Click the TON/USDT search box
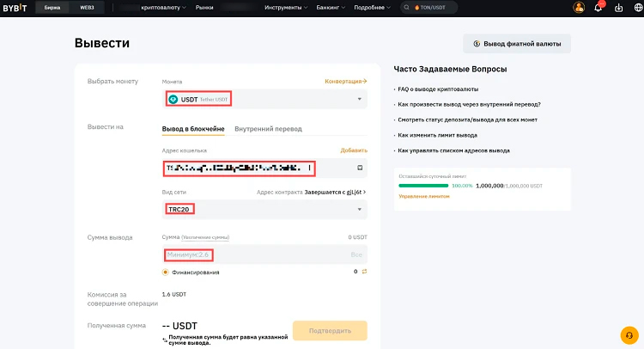The height and width of the screenshot is (349, 644). tap(428, 8)
